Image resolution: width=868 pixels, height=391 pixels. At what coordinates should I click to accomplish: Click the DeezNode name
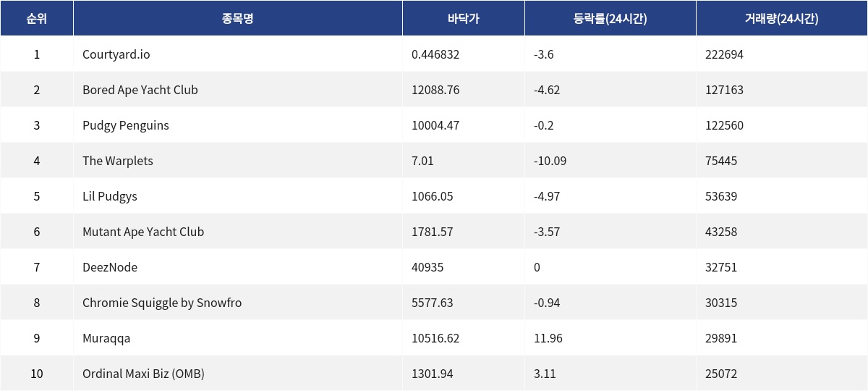110,267
